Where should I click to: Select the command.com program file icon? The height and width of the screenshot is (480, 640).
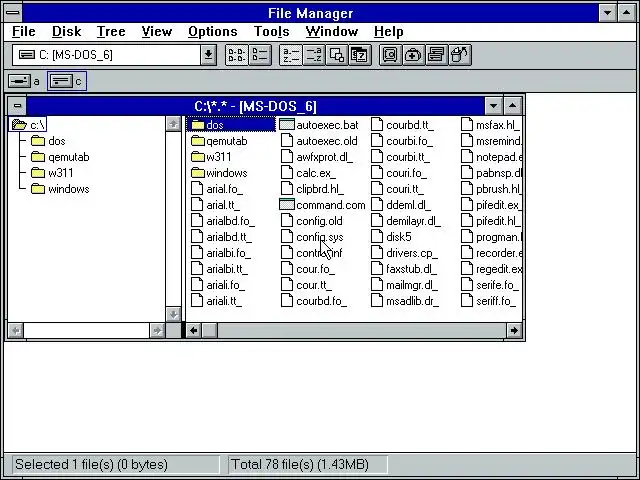click(287, 205)
